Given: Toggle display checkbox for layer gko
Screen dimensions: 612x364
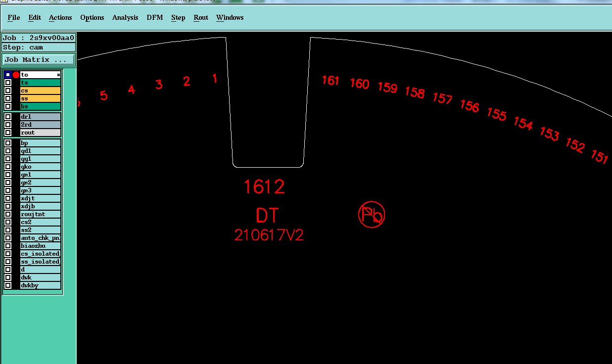Looking at the screenshot, I should (x=8, y=167).
